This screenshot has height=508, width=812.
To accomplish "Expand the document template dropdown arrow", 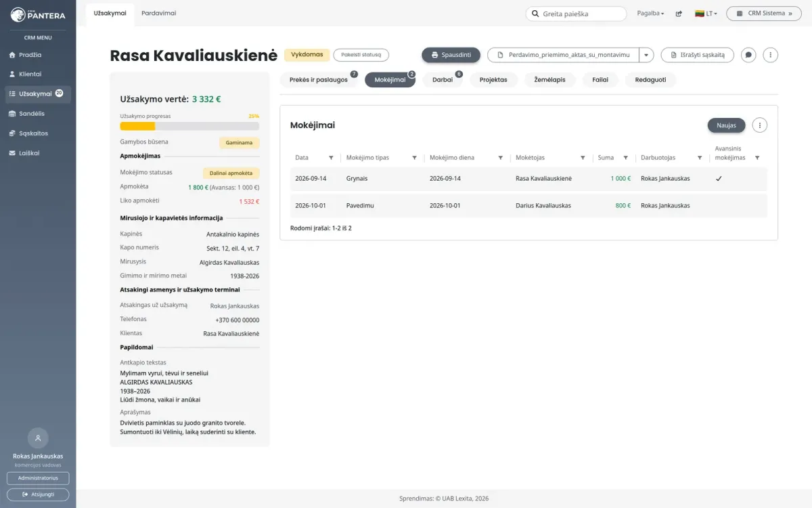I will pyautogui.click(x=646, y=55).
